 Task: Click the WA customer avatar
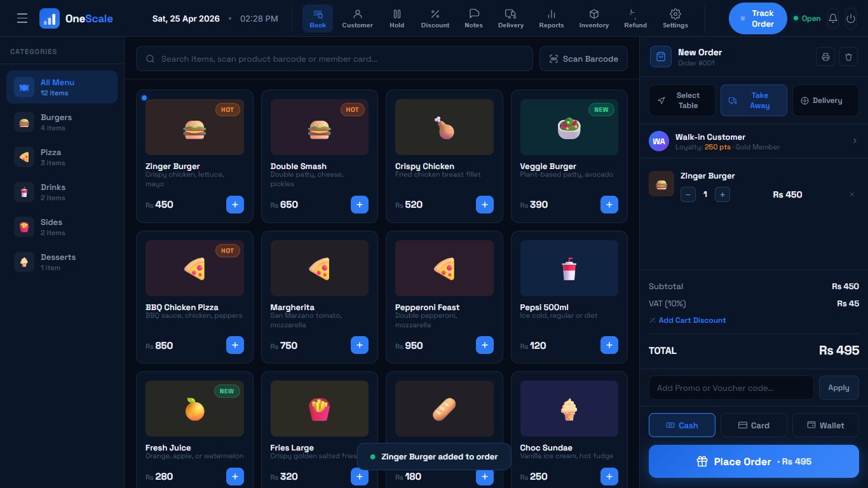click(x=659, y=141)
